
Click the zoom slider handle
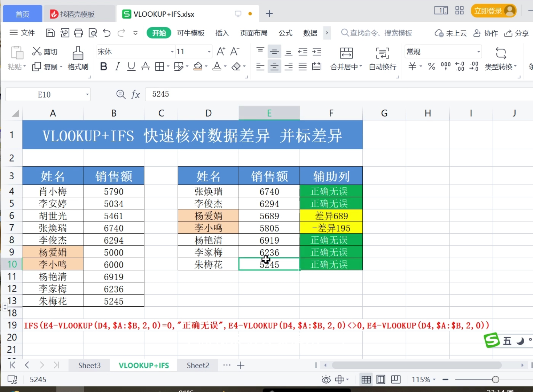point(495,380)
